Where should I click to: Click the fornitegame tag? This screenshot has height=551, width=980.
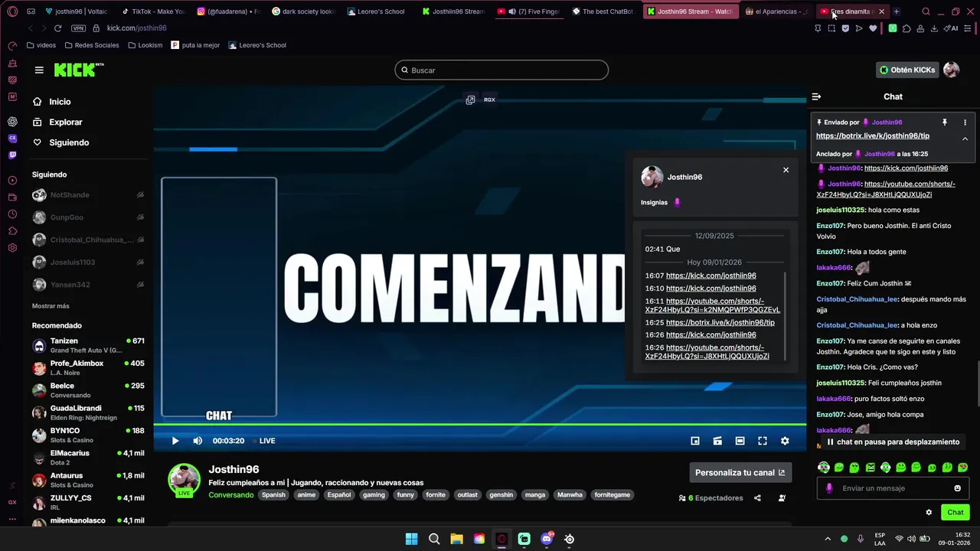coord(612,495)
